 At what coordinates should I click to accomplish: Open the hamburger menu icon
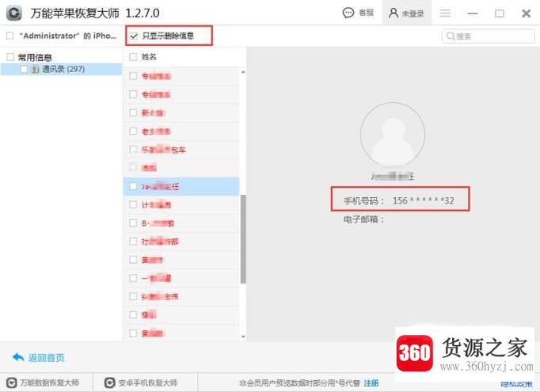point(445,13)
